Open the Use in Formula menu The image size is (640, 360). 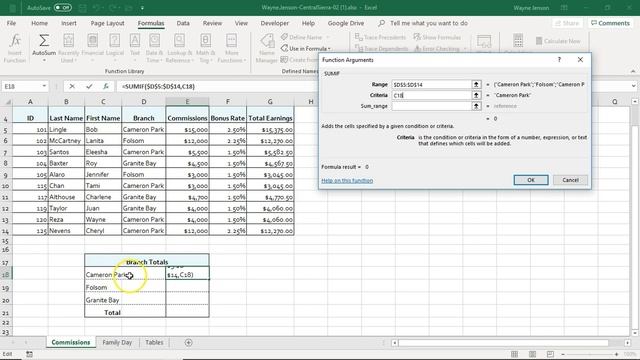[x=306, y=49]
